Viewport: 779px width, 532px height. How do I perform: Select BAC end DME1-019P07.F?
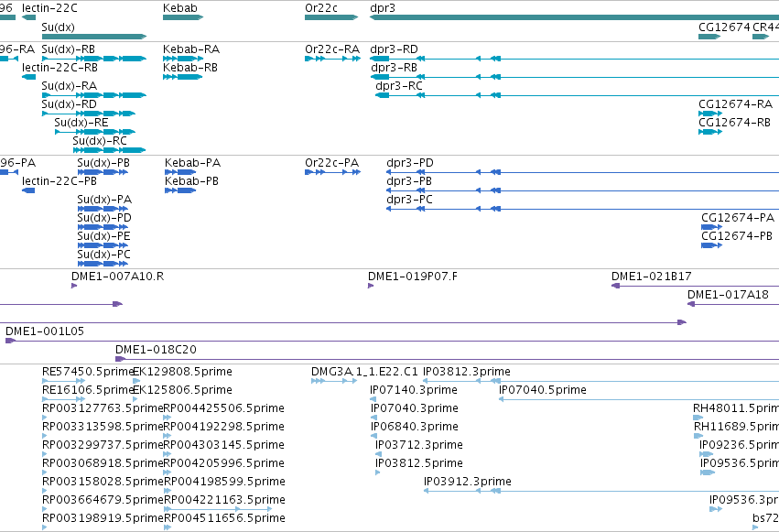pyautogui.click(x=371, y=286)
